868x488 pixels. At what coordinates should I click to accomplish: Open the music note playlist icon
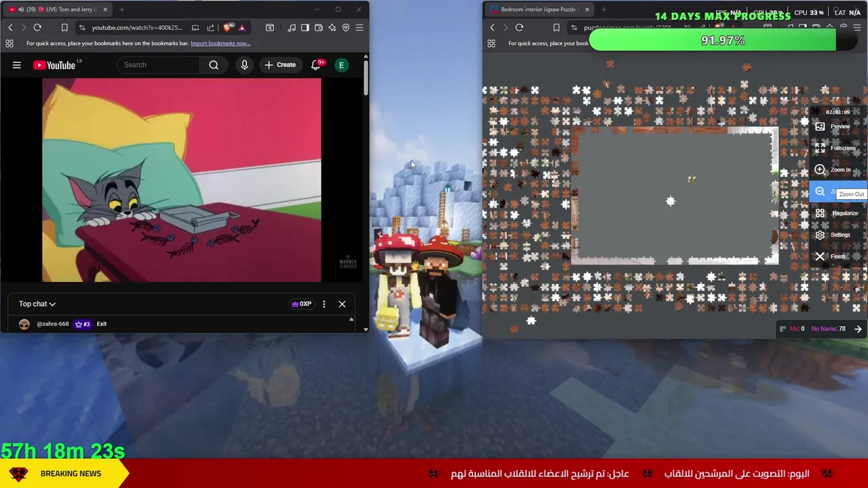point(292,28)
